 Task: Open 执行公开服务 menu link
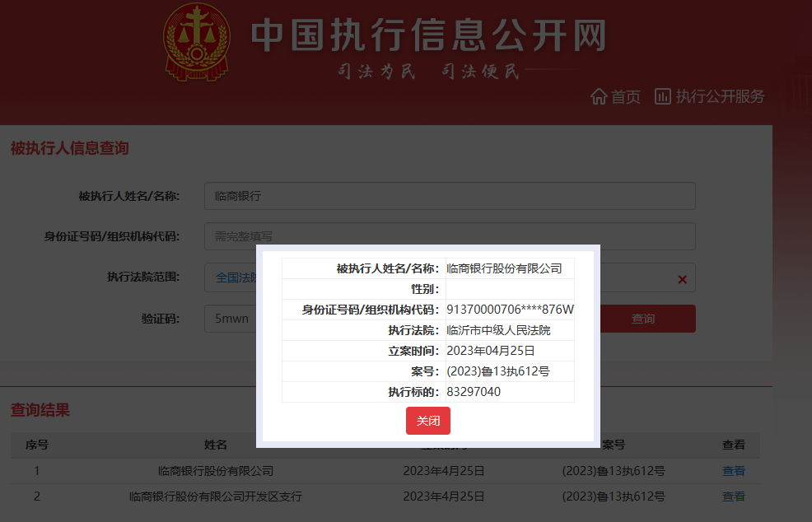point(720,96)
